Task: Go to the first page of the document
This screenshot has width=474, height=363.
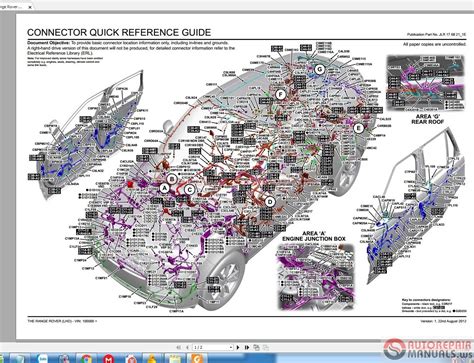Action: pyautogui.click(x=179, y=347)
